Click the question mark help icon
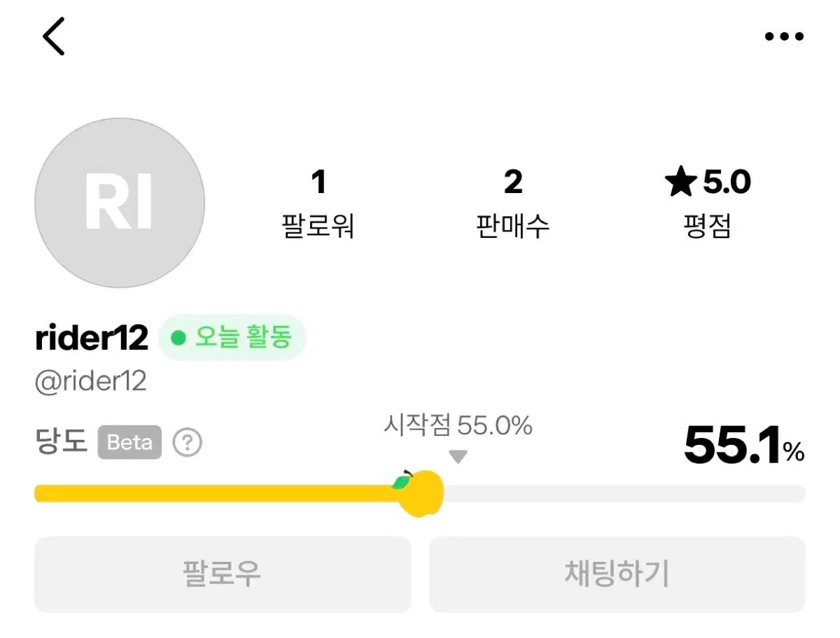The width and height of the screenshot is (840, 638). 188,443
